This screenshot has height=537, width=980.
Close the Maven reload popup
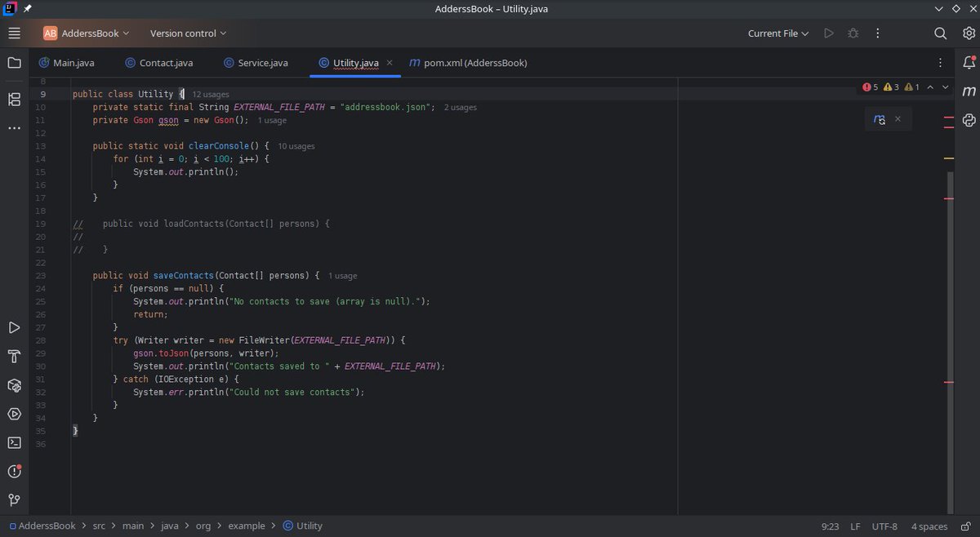(898, 119)
